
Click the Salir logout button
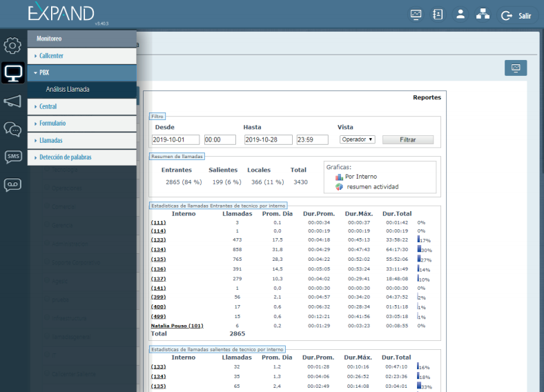pos(517,16)
